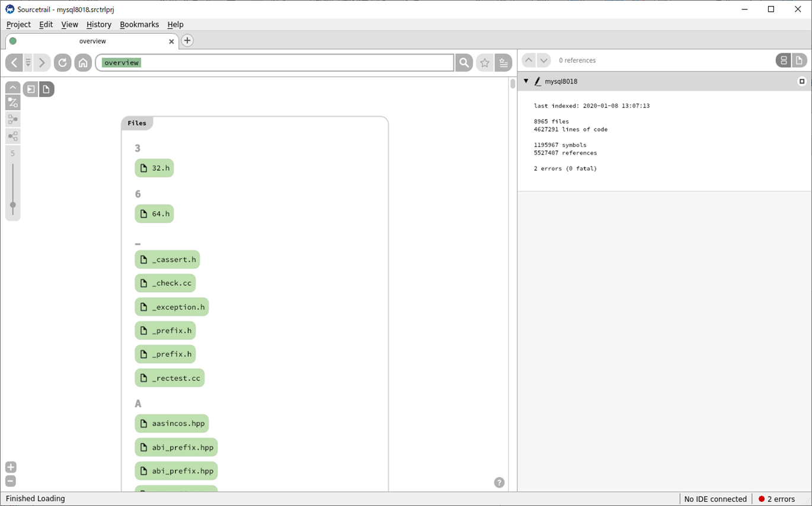Viewport: 812px width, 506px height.
Task: Collapse the graph toolbar with the up chevron
Action: (13, 88)
